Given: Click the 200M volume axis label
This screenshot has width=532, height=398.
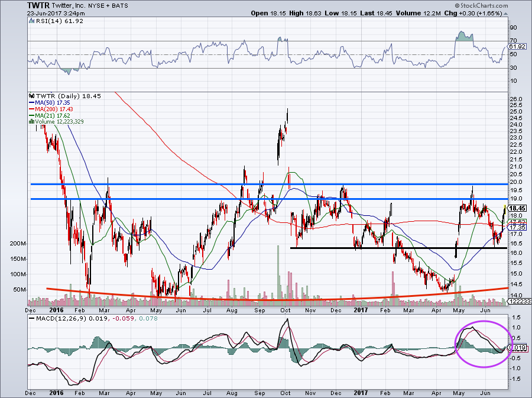Looking at the screenshot, I should [x=18, y=244].
